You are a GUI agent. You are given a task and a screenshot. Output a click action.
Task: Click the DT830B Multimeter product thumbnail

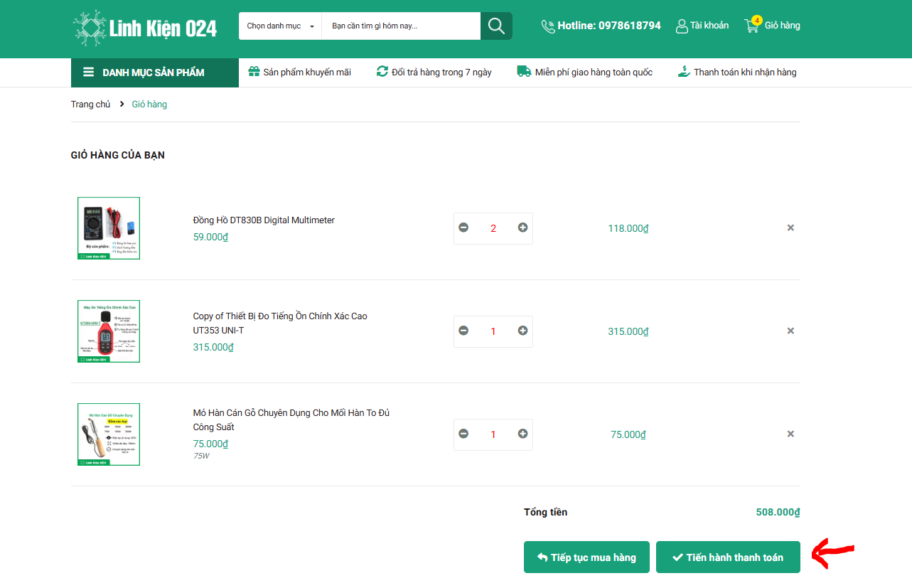(109, 228)
